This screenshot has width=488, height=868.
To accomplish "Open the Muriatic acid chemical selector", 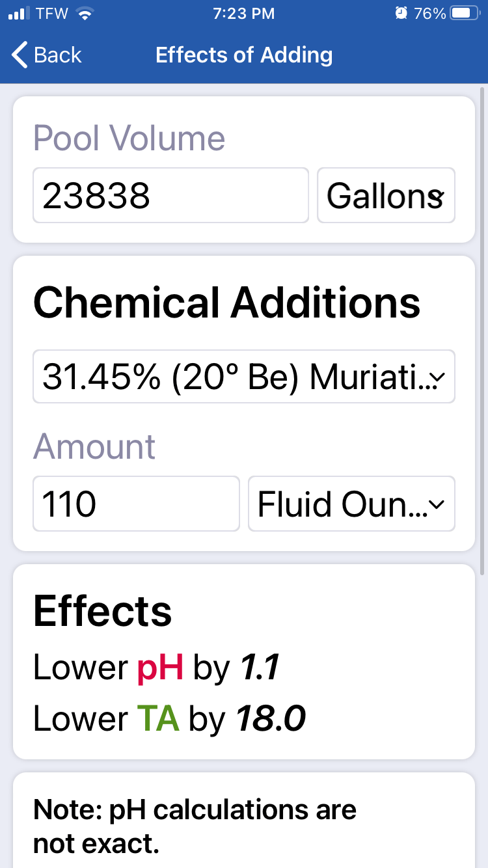I will [x=244, y=376].
